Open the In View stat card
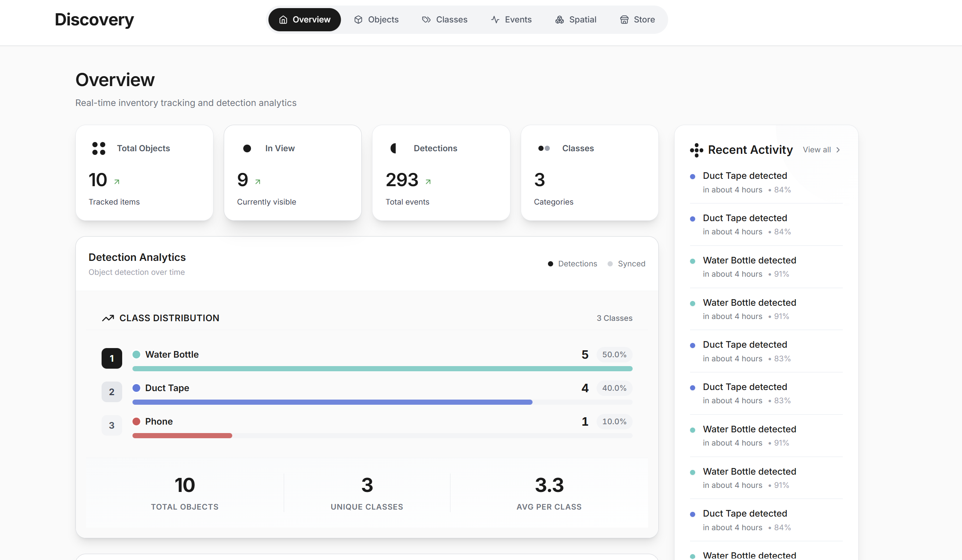This screenshot has height=560, width=962. point(293,173)
